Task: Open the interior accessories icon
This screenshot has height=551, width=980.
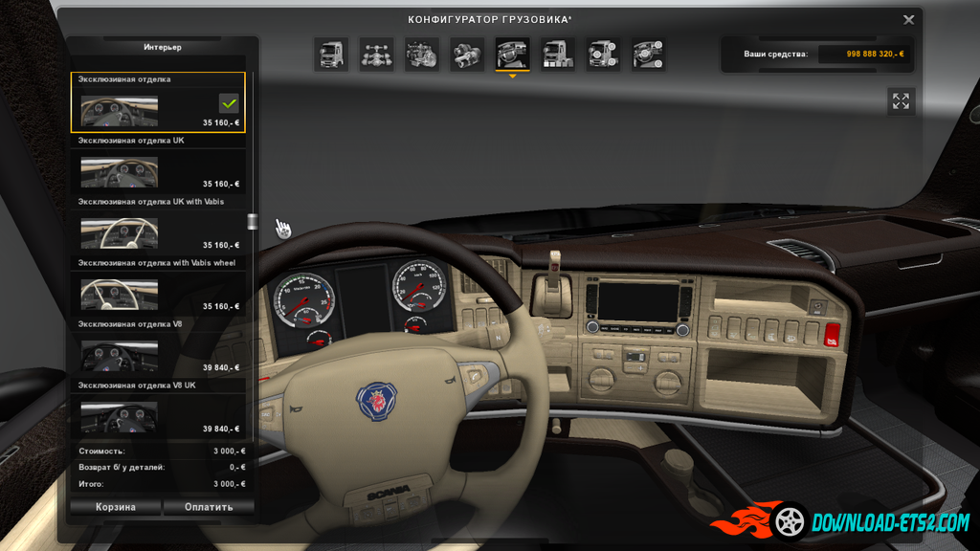Action: click(648, 55)
